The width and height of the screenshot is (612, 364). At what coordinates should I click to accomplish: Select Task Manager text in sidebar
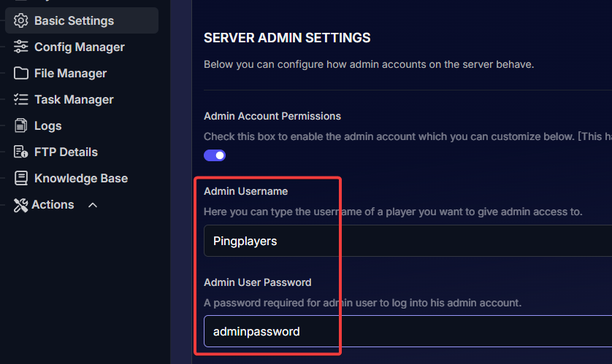[x=74, y=99]
